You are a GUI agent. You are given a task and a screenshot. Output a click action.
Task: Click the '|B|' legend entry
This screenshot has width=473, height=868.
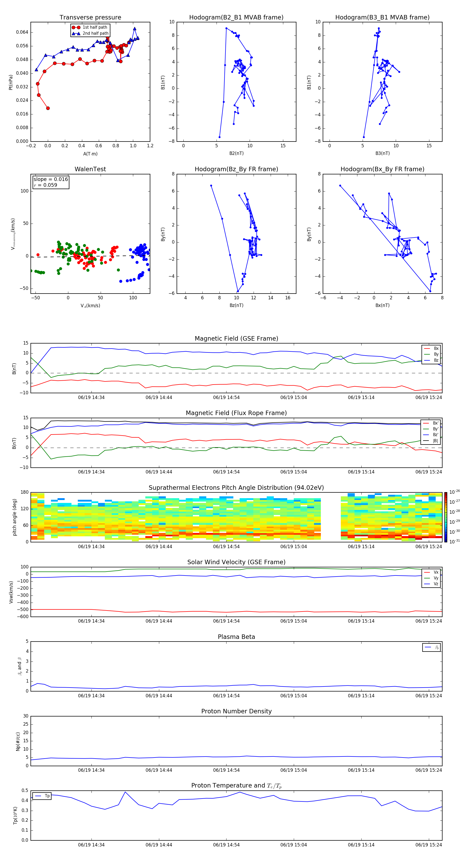[431, 441]
